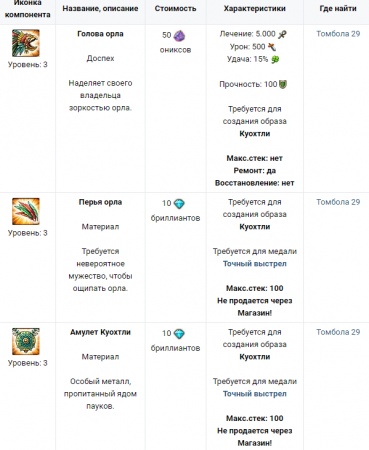The width and height of the screenshot is (369, 450).
Task: Click the clover icon next to Удача: 15%
Action: (275, 60)
